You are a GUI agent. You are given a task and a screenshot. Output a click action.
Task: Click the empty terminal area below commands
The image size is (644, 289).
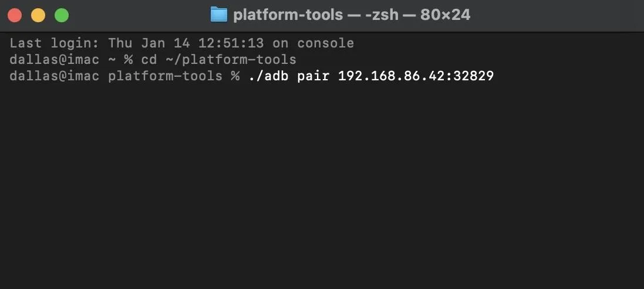[x=322, y=185]
